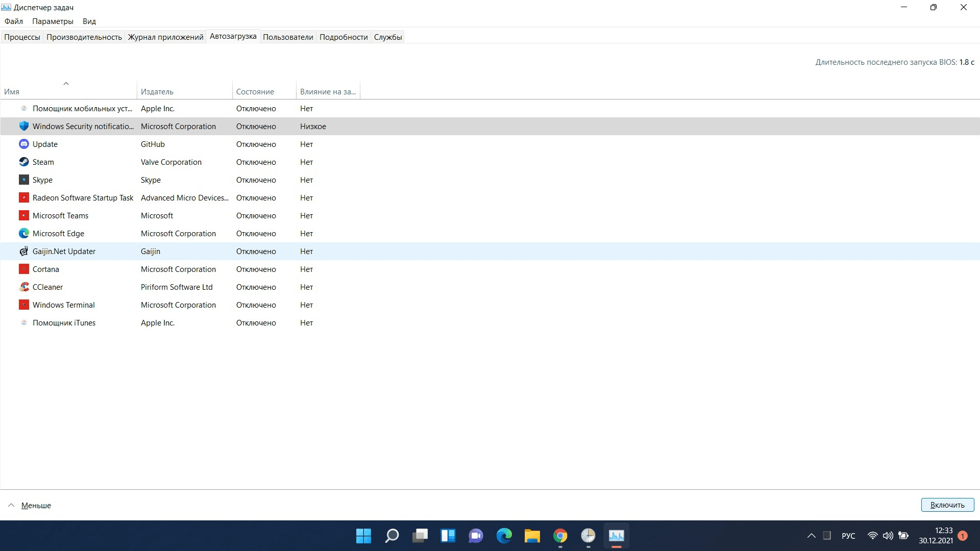Click the Помощник мобильных устройств row icon

tap(24, 108)
